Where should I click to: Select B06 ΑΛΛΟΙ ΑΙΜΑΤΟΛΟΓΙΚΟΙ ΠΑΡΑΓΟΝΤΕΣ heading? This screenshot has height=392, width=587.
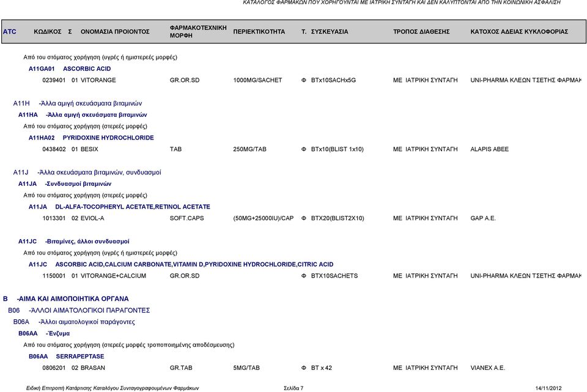click(x=79, y=311)
